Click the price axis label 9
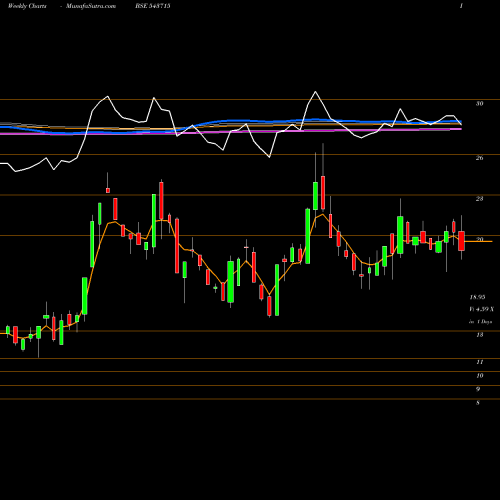 478,389
